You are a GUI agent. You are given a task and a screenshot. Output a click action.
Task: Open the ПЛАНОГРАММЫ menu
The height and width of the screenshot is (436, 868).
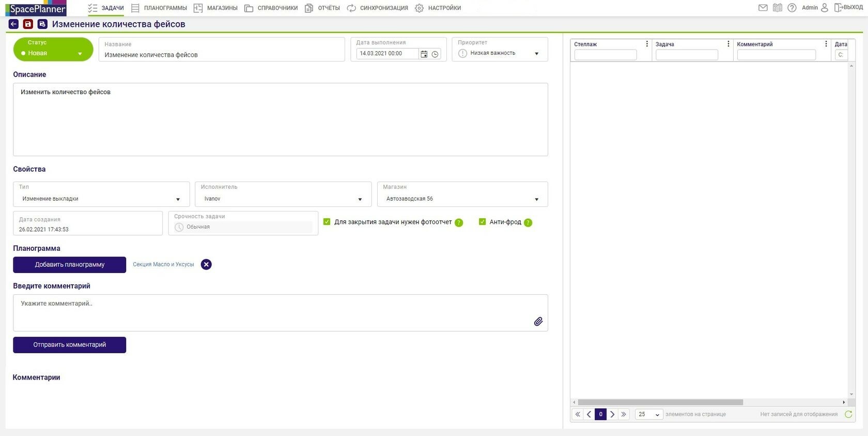tap(159, 8)
